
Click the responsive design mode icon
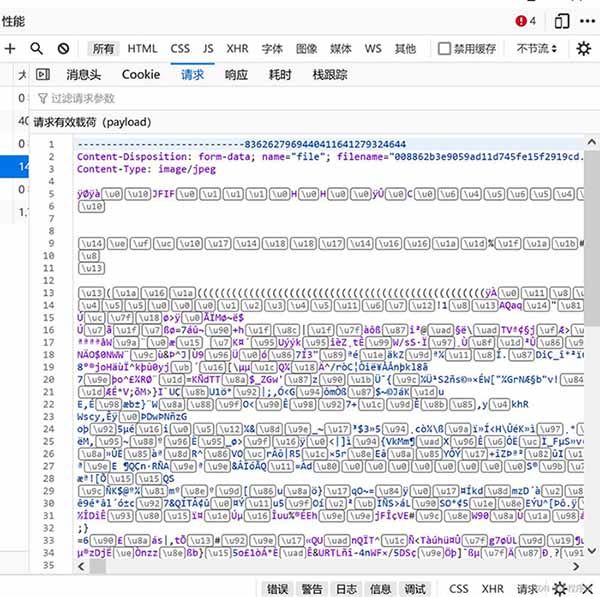coord(562,20)
